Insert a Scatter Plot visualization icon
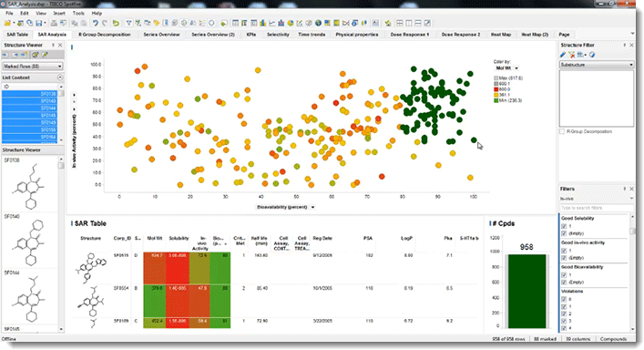The height and width of the screenshot is (350, 644). tap(300, 23)
